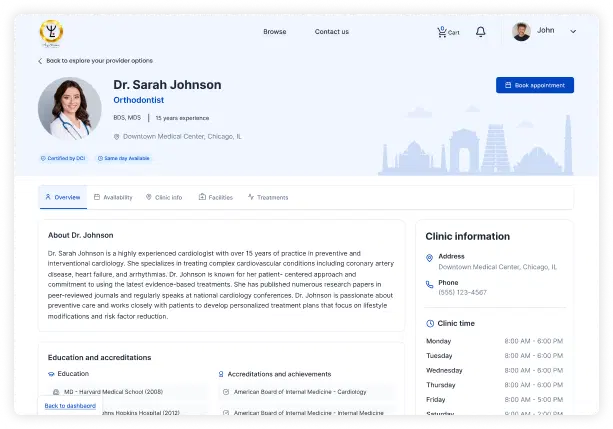
Task: Expand the John account dropdown chevron
Action: pos(573,31)
